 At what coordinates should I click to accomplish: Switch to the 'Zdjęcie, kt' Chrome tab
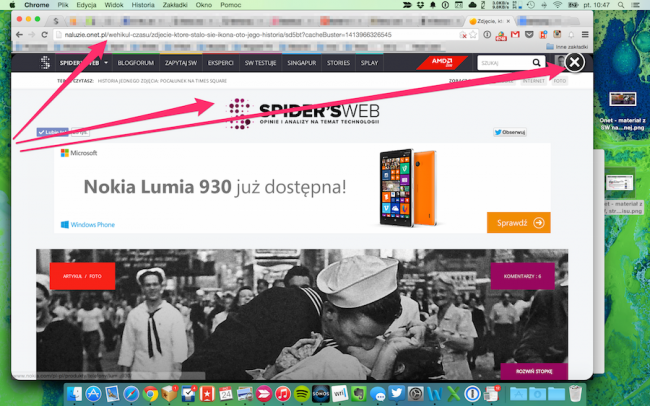pos(489,21)
